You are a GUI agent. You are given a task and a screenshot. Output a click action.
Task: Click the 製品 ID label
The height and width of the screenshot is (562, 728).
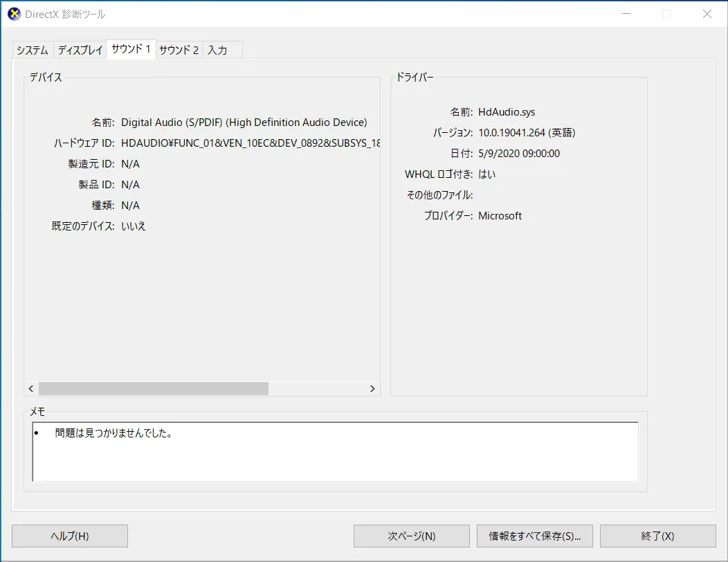[x=96, y=185]
